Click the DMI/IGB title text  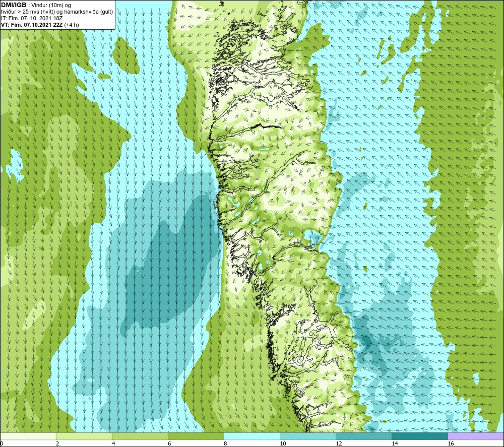pyautogui.click(x=14, y=5)
